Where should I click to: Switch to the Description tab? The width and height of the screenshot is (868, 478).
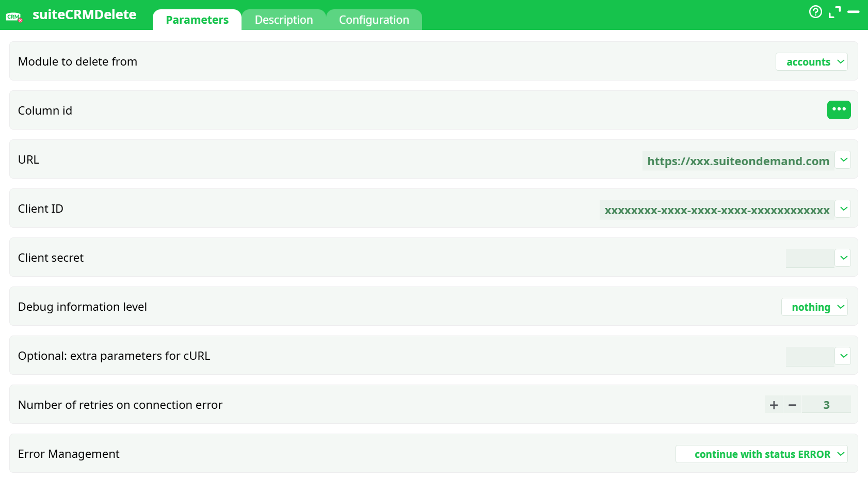(x=283, y=19)
